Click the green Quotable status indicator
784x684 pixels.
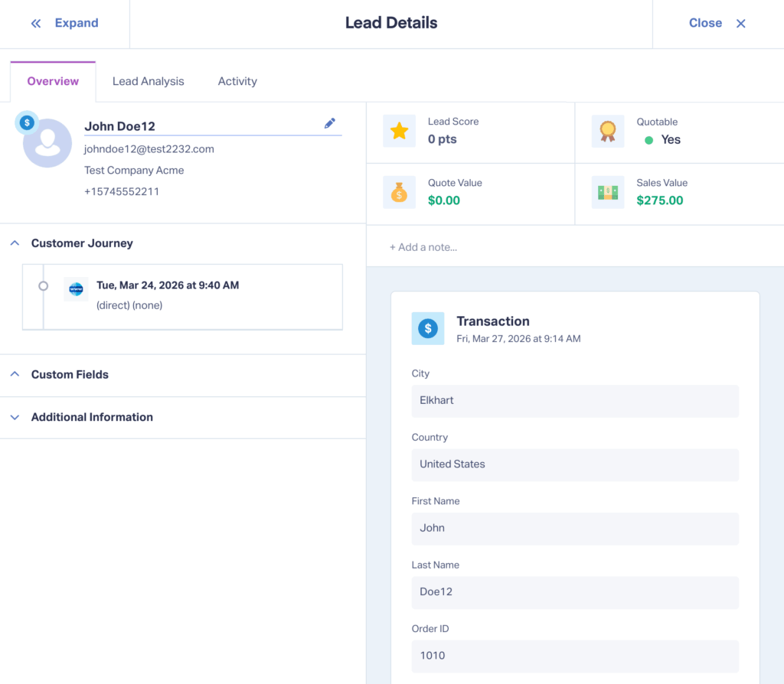tap(650, 139)
